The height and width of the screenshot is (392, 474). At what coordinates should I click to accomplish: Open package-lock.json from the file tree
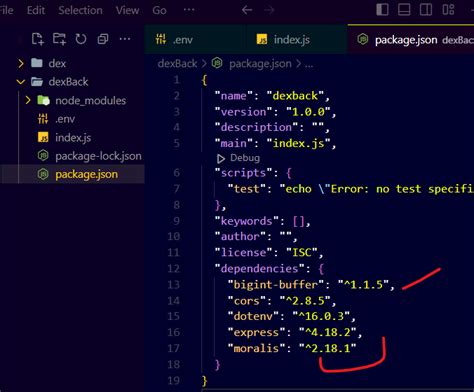pyautogui.click(x=72, y=156)
